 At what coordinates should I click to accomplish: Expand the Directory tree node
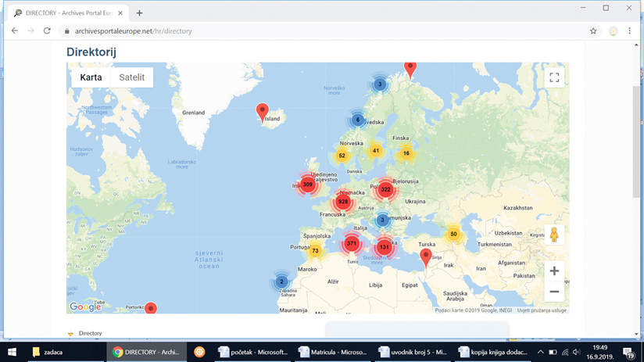(70, 334)
